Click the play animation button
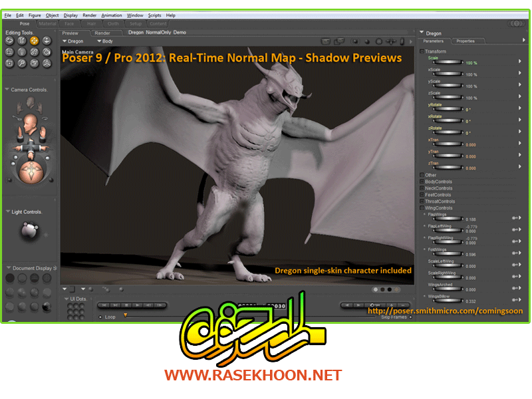Screen dimensions: 532x399 137,305
